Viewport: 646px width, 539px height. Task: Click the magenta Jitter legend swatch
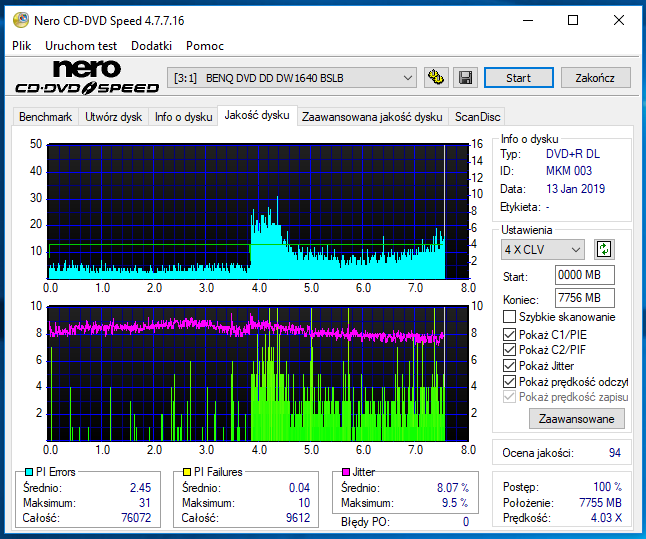[x=346, y=472]
